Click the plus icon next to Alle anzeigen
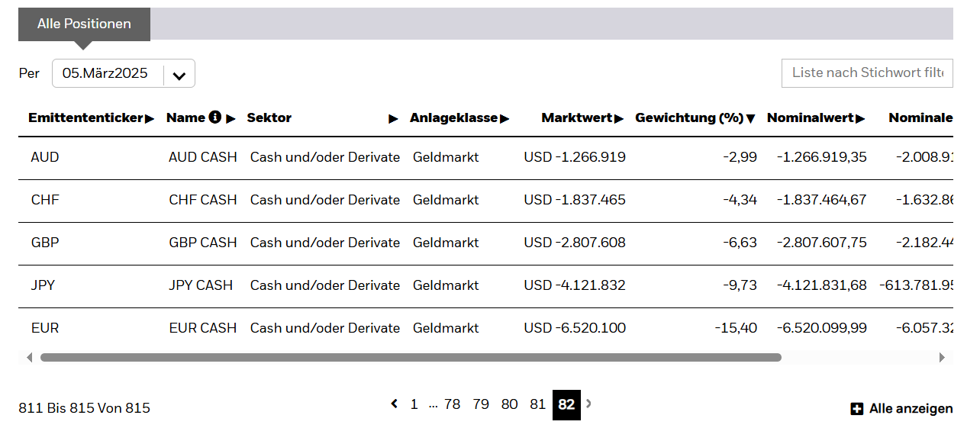This screenshot has height=428, width=980. coord(857,409)
